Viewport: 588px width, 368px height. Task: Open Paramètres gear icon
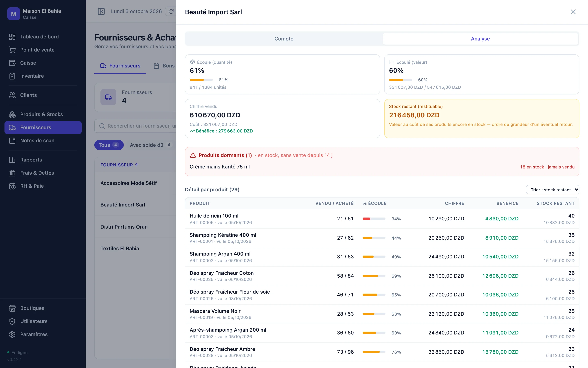[12, 335]
